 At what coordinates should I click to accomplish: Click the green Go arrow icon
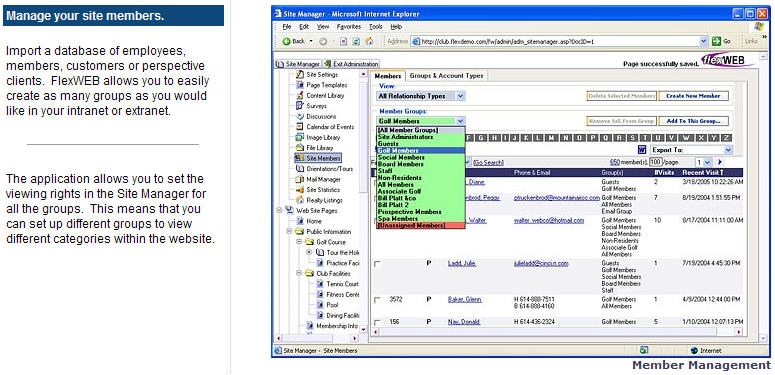coord(716,42)
